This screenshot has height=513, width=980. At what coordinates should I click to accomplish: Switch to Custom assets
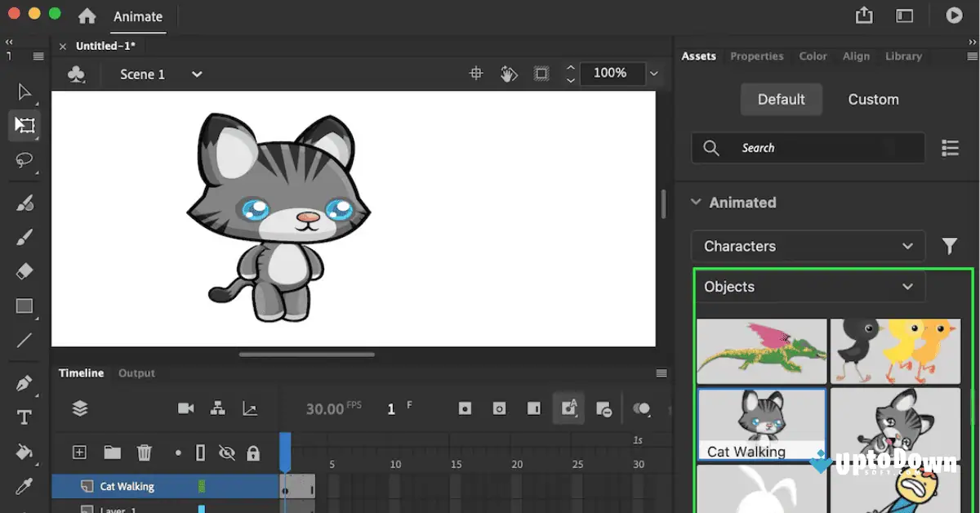pyautogui.click(x=872, y=99)
